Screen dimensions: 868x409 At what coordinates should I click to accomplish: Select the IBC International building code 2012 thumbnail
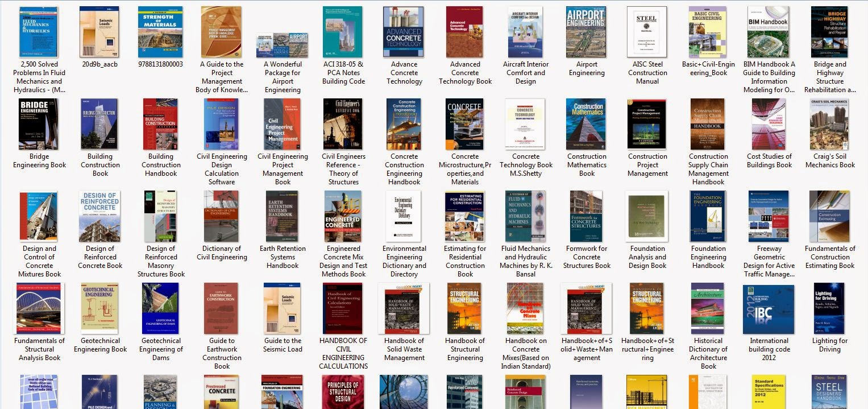click(x=769, y=308)
